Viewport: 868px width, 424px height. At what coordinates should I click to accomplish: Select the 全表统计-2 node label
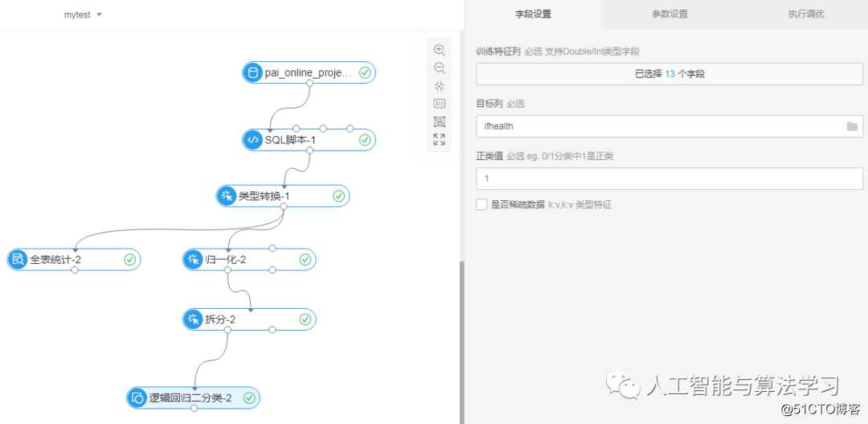pos(55,259)
